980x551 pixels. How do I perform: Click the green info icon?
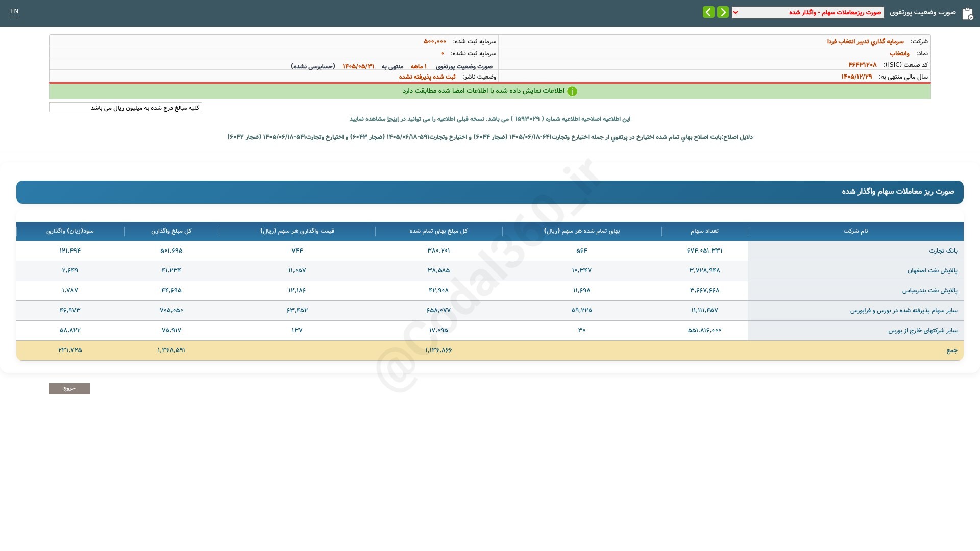(x=572, y=91)
